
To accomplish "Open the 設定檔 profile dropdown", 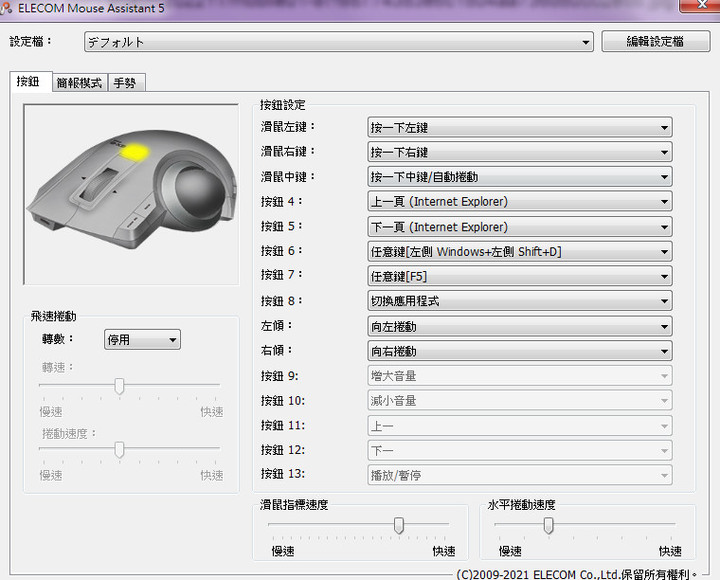I will pyautogui.click(x=339, y=42).
